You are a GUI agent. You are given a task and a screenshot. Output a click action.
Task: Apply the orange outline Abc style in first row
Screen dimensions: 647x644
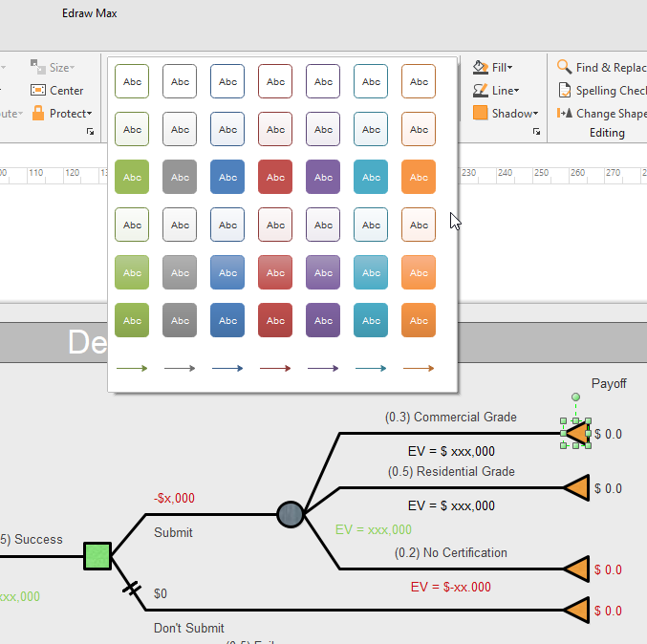419,81
